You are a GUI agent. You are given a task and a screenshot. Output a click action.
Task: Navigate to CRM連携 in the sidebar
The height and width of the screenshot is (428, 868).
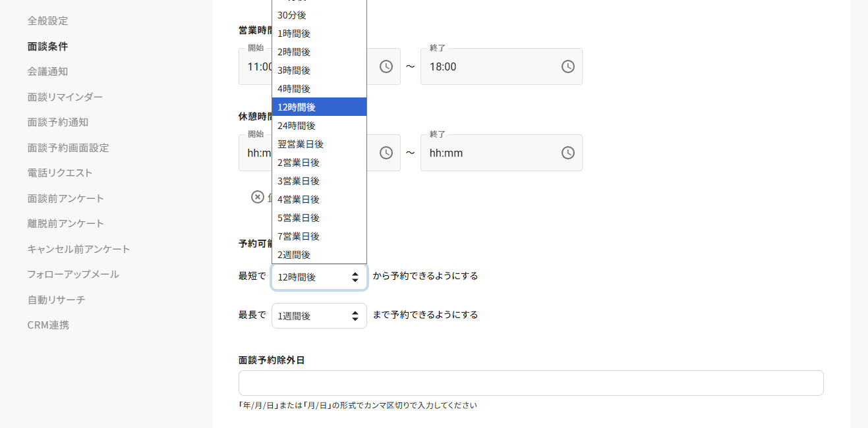click(48, 325)
